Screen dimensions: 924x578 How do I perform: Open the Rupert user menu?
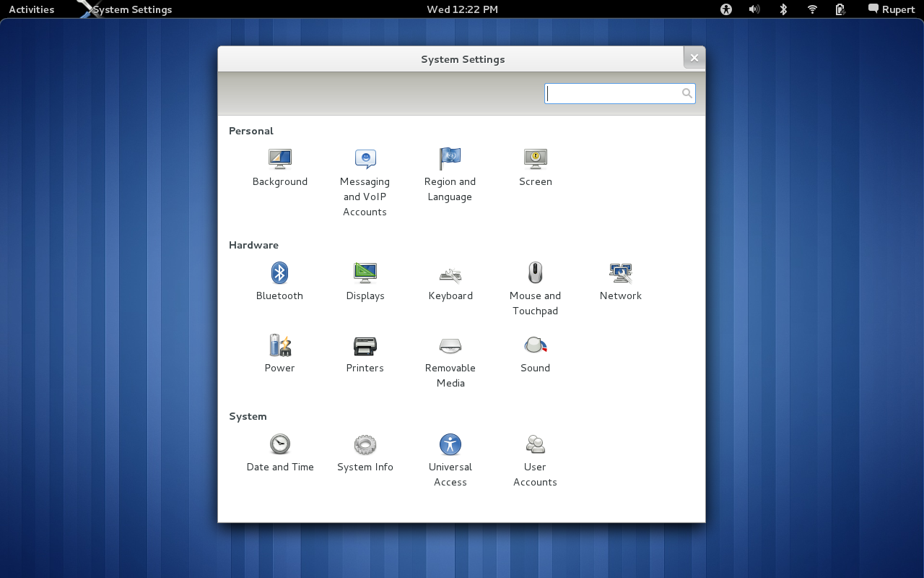892,9
